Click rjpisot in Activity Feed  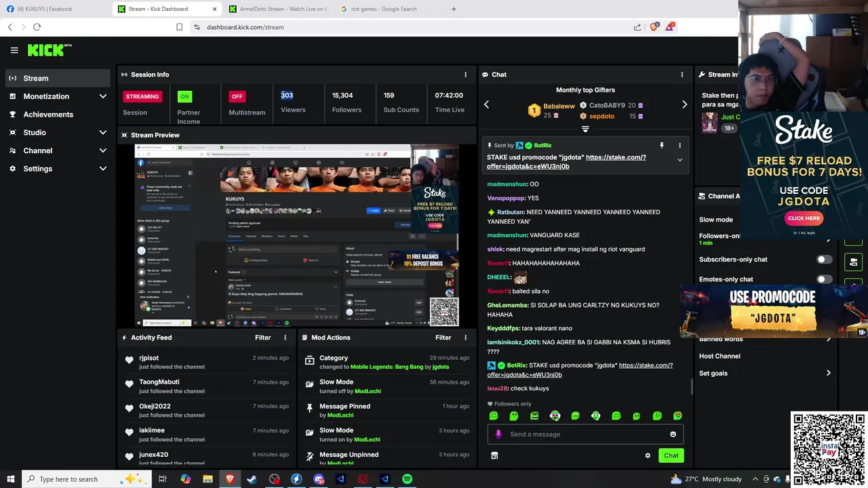tap(149, 358)
